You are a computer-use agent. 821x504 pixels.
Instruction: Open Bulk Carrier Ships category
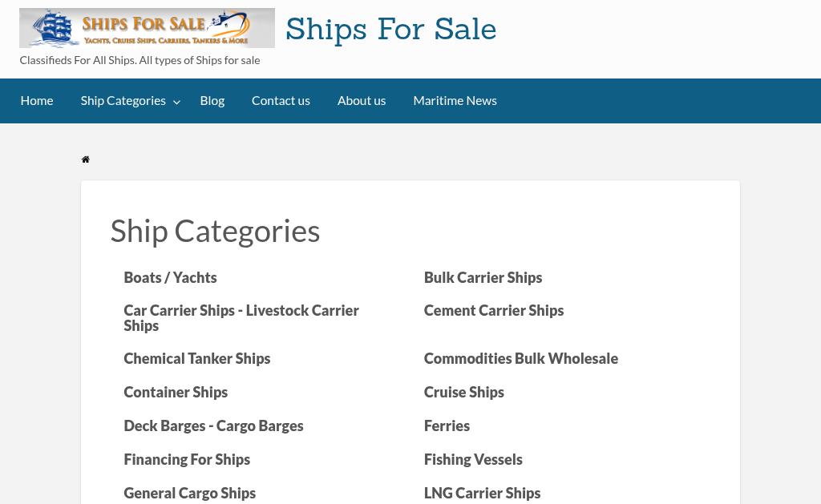pyautogui.click(x=483, y=277)
